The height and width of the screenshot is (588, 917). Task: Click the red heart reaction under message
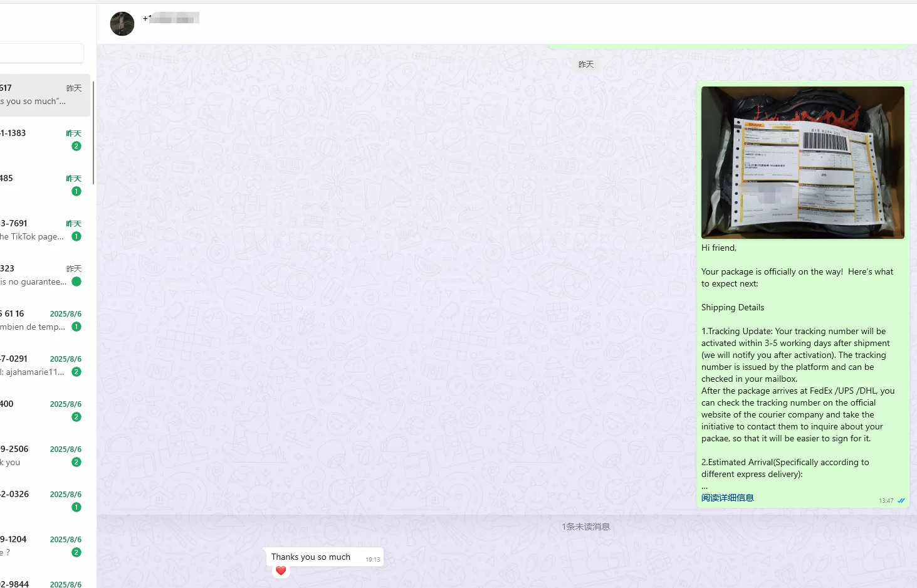tap(281, 570)
